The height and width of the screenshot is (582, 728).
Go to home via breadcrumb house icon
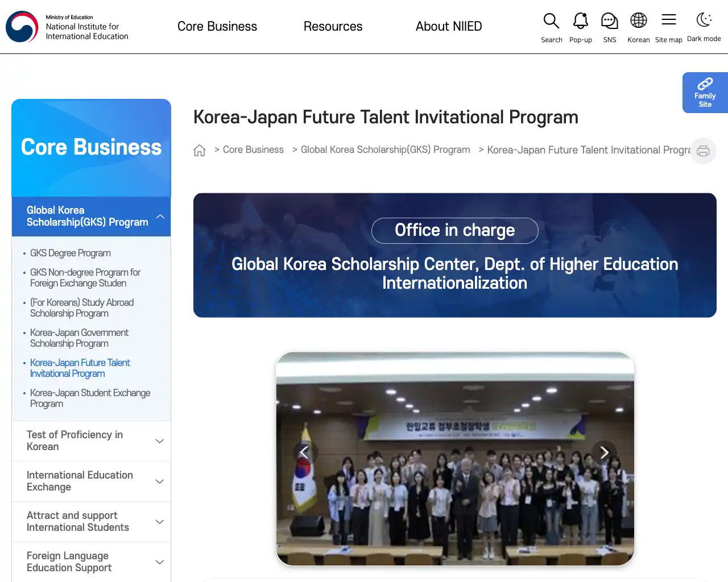(x=200, y=150)
